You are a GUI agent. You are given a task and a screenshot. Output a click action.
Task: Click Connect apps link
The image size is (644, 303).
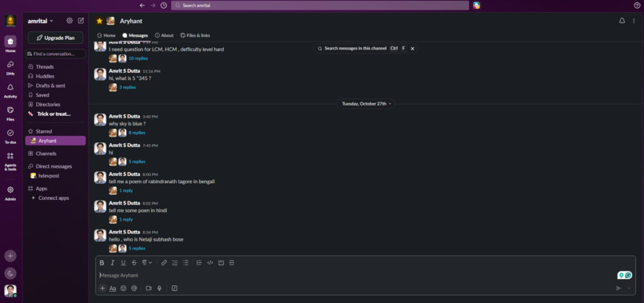click(54, 198)
